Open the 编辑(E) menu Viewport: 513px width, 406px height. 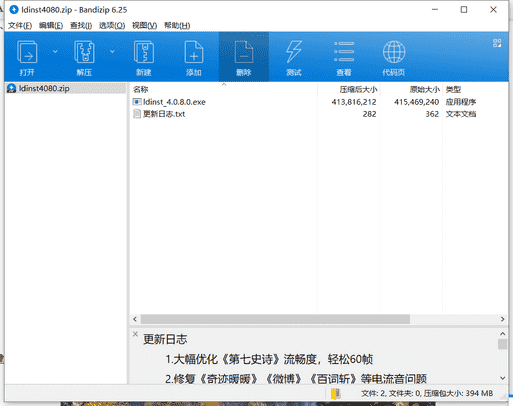51,26
